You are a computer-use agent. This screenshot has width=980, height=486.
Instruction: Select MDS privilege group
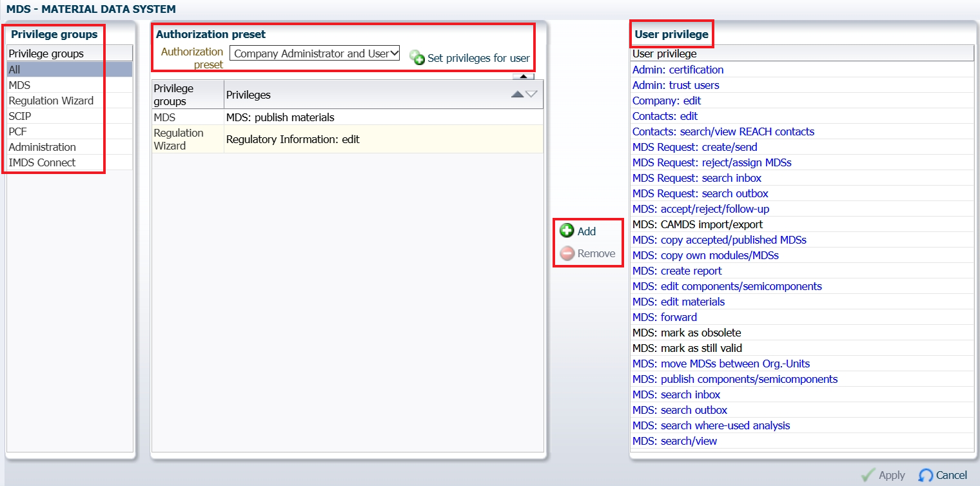[x=69, y=85]
